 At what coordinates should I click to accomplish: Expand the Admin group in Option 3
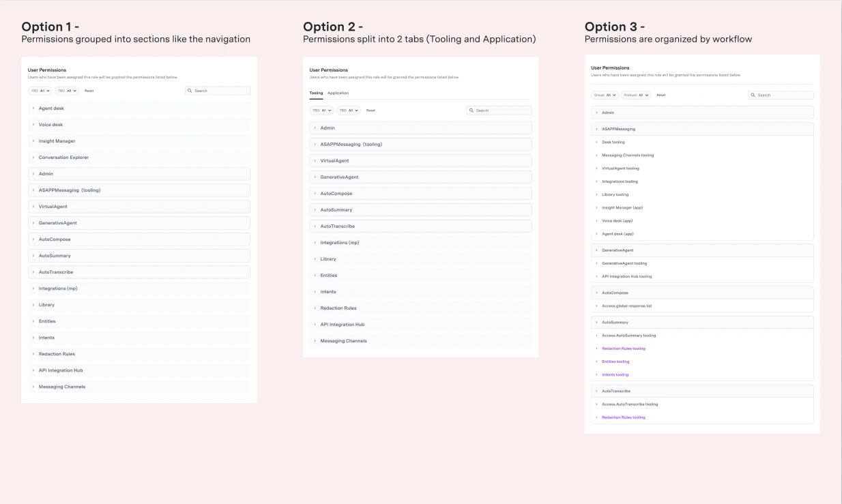point(702,113)
